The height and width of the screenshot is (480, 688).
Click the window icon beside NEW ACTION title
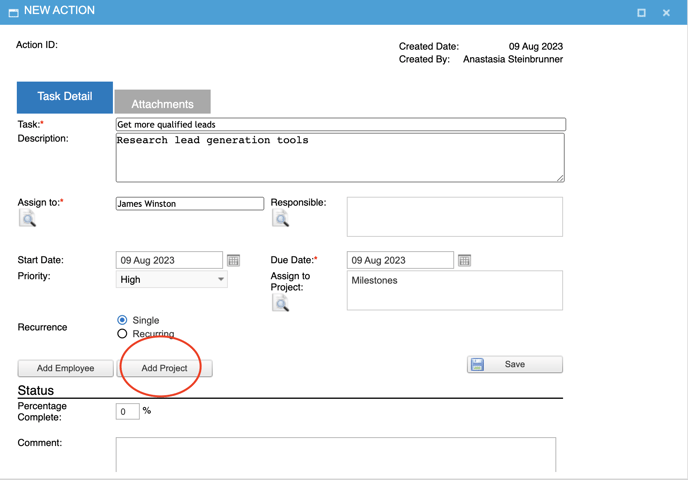coord(14,13)
